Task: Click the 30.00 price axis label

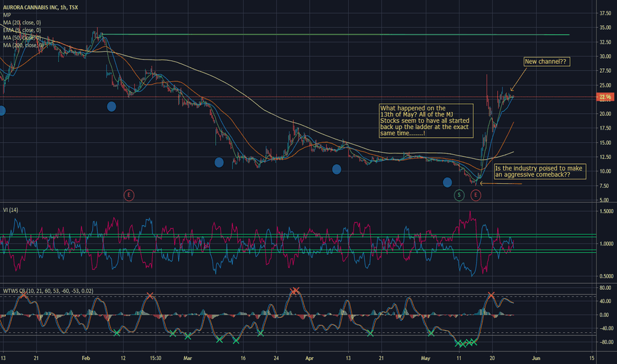Action: tap(605, 56)
